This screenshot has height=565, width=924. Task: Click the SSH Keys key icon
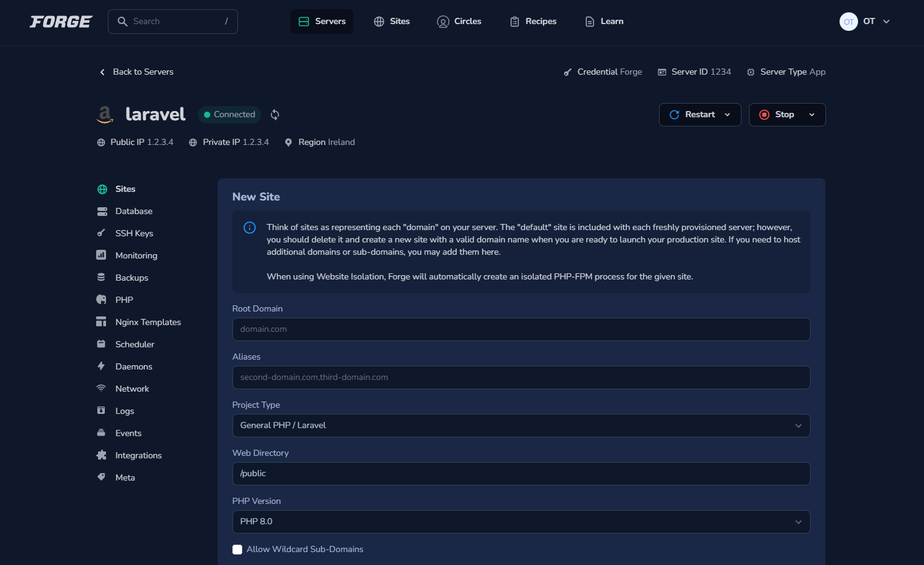click(101, 233)
